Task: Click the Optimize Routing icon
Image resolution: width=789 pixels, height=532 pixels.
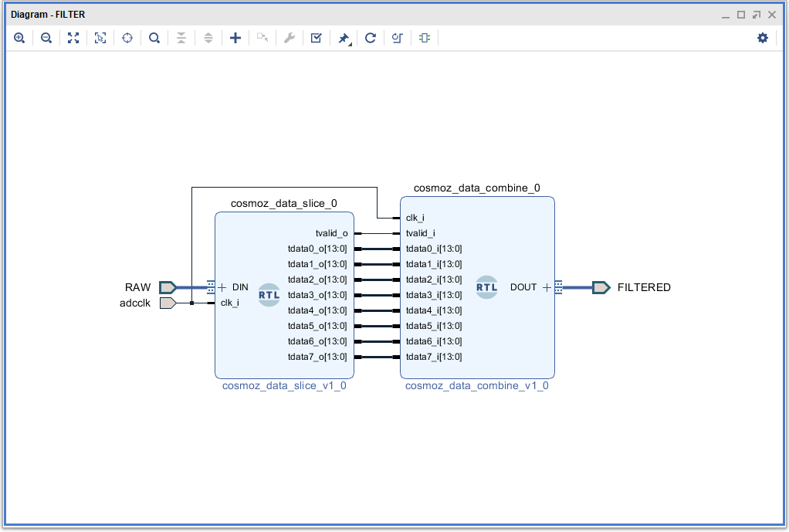Action: tap(398, 38)
